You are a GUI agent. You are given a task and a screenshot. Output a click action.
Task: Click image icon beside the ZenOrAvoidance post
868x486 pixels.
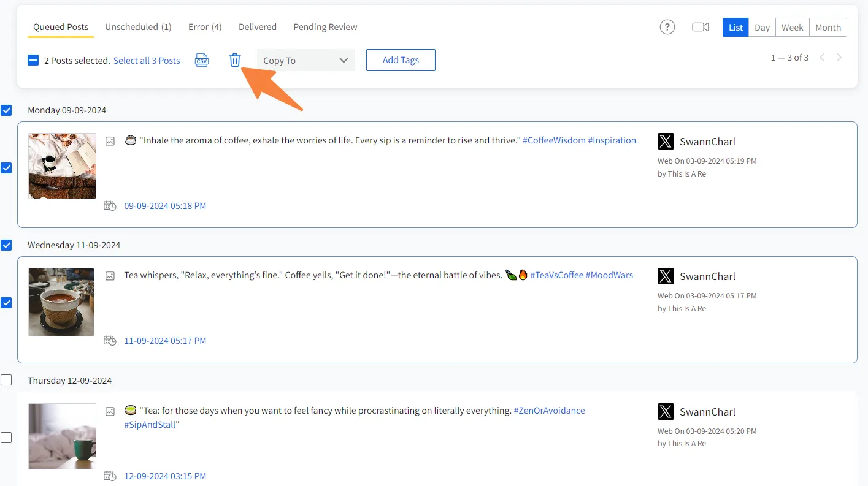coord(110,411)
